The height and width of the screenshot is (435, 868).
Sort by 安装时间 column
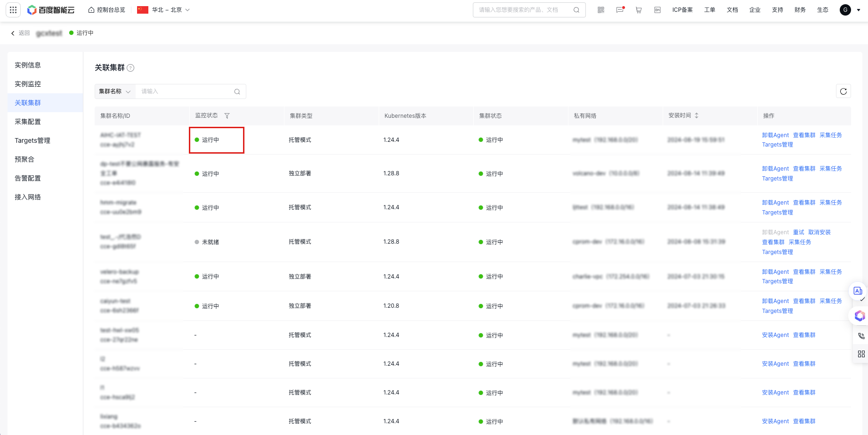tap(697, 115)
